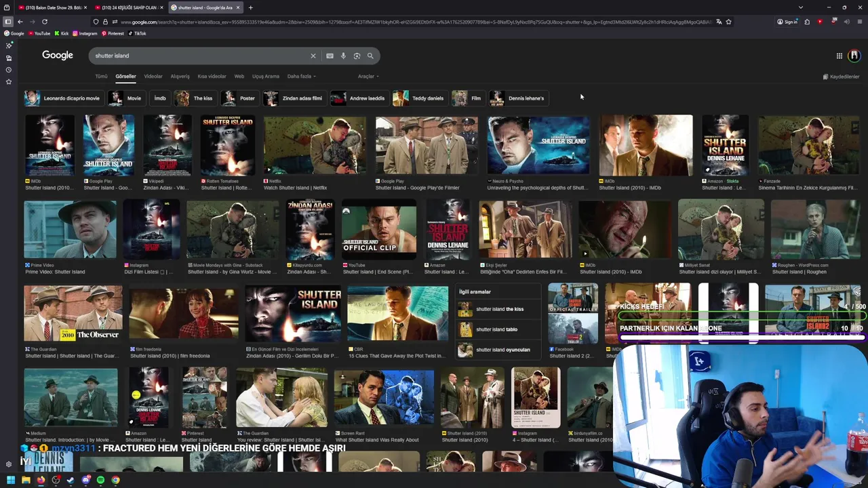This screenshot has height=488, width=868.
Task: Expand the Araçlar tools dropdown
Action: point(368,77)
